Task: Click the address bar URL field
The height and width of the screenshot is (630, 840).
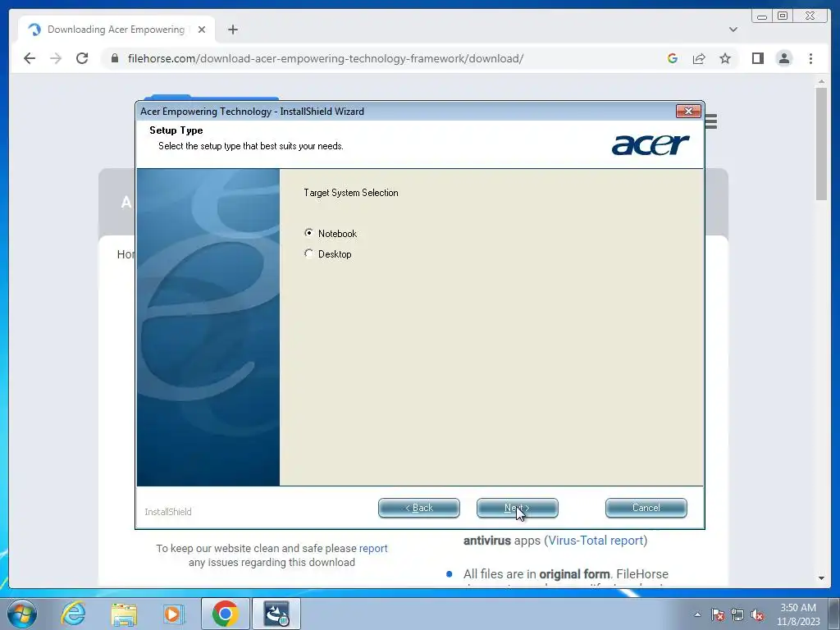Action: click(325, 58)
